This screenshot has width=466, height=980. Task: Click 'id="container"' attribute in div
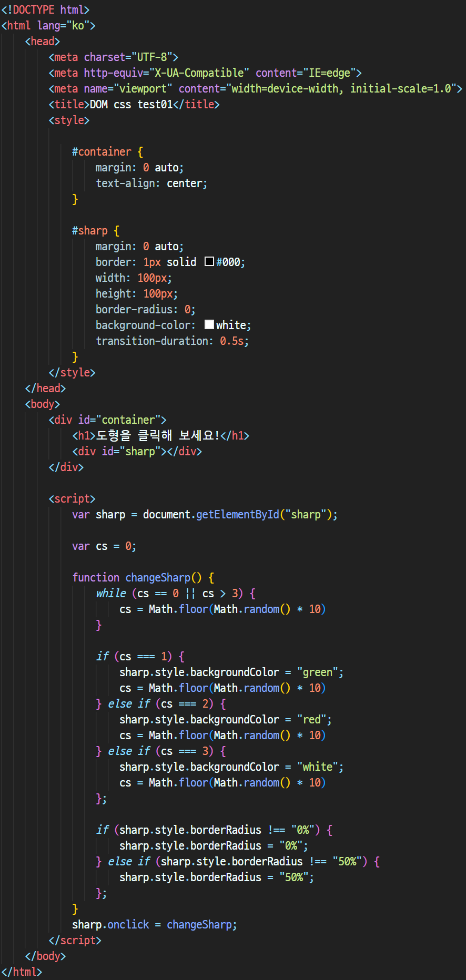119,420
